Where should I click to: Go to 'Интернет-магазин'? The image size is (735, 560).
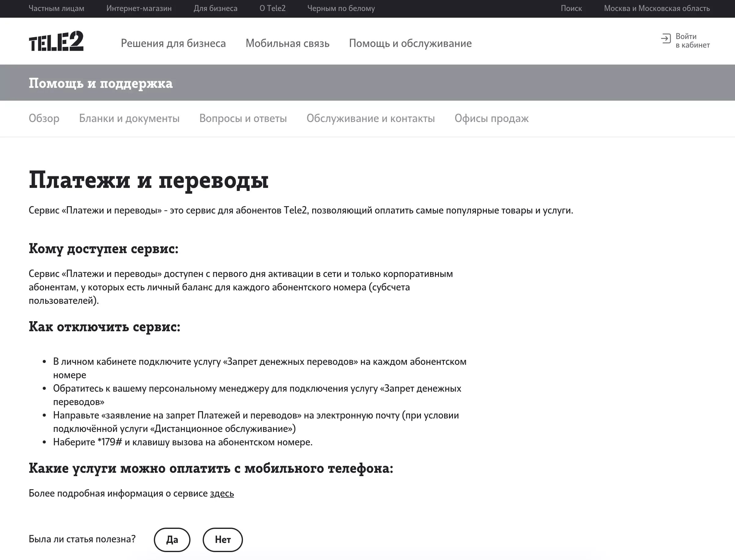click(139, 8)
